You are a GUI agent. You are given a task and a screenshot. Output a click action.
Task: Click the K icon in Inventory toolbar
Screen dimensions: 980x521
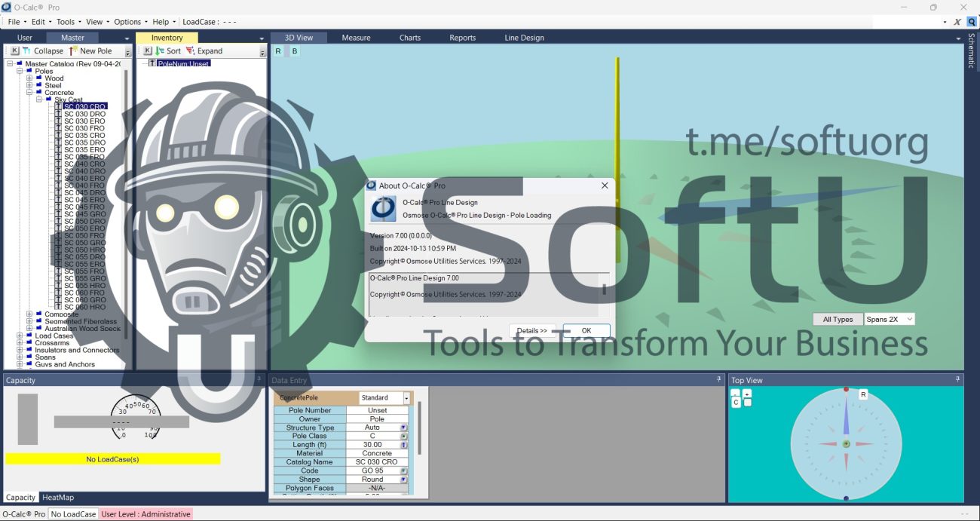click(148, 51)
